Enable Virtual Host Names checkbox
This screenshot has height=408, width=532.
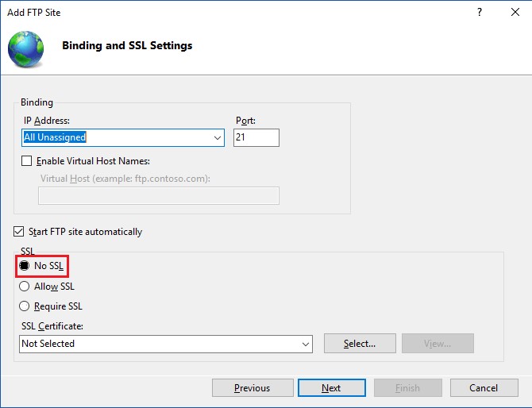click(26, 161)
